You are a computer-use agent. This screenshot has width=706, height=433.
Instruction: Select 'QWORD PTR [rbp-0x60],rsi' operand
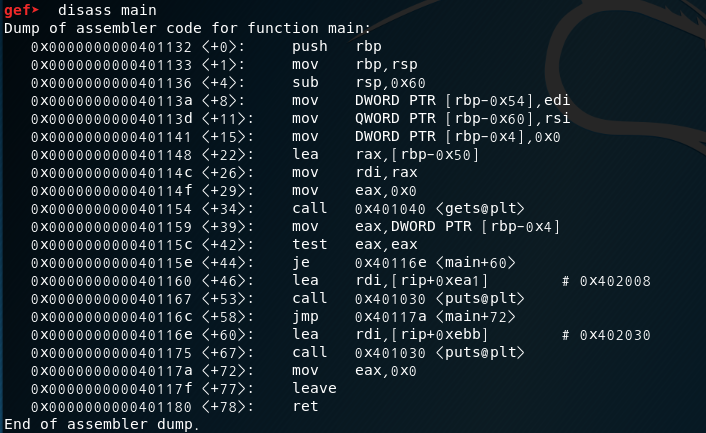(x=462, y=118)
